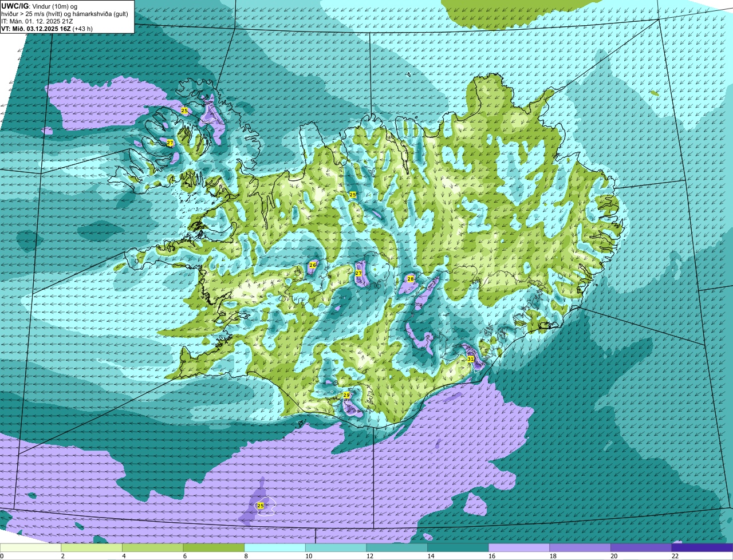Screen dimensions: 733x560
Task: Select the 12–14 m/s teal swatch
Action: 397,547
